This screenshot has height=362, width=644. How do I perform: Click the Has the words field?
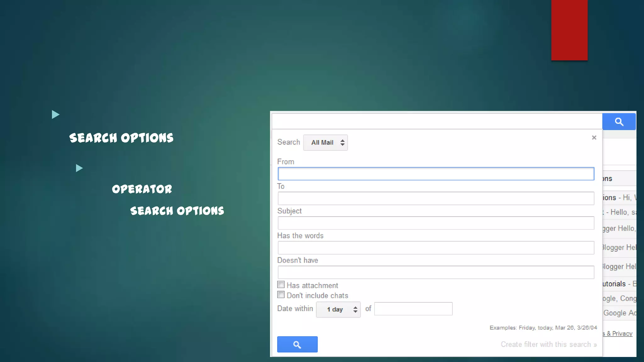tap(436, 248)
